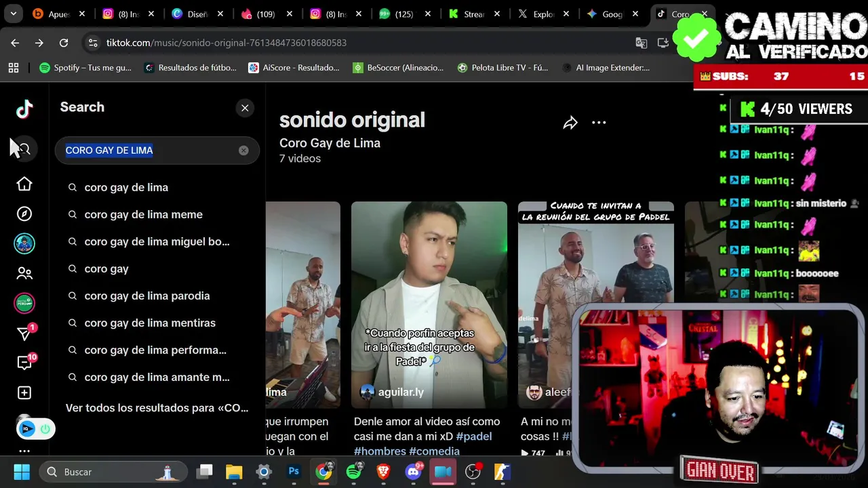Open the Explore compass icon
The width and height of the screenshot is (868, 488).
[x=24, y=213]
